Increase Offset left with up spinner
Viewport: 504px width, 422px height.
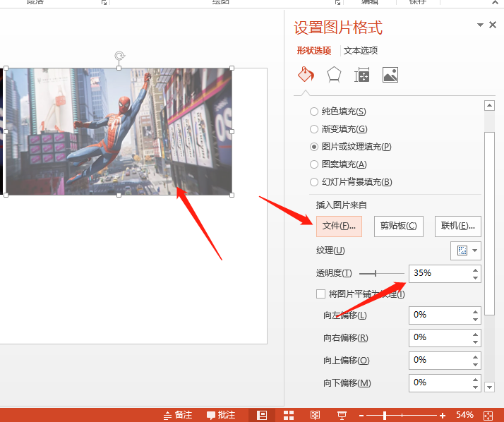click(475, 312)
